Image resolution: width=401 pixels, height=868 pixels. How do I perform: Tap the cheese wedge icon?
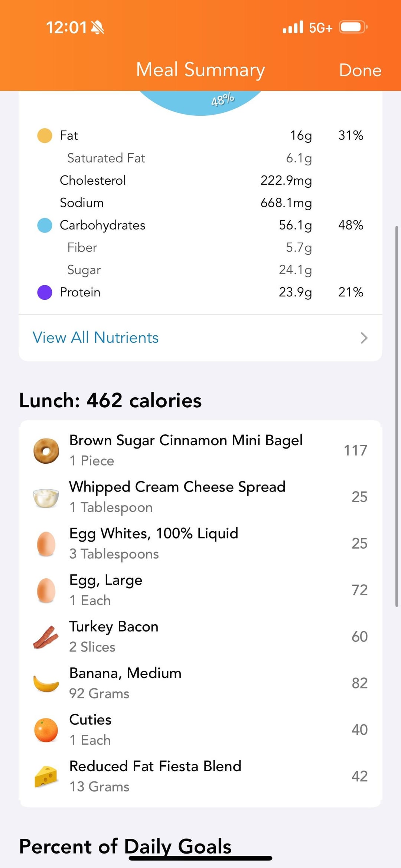pos(46,776)
